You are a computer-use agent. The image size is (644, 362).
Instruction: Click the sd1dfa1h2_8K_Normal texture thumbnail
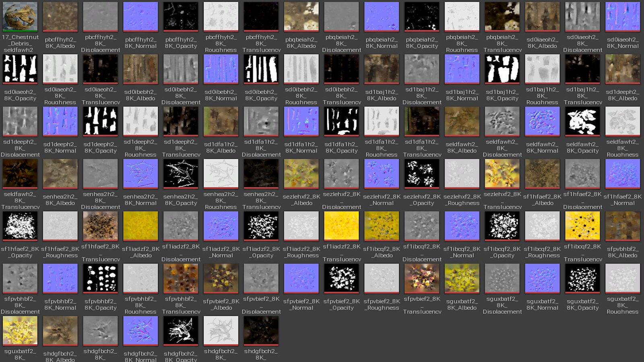[x=301, y=121]
